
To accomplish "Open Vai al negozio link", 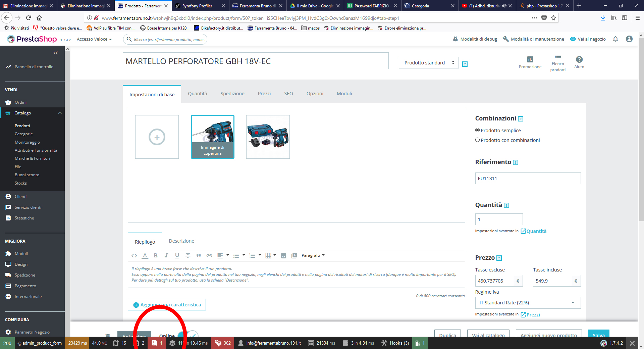I will coord(588,39).
